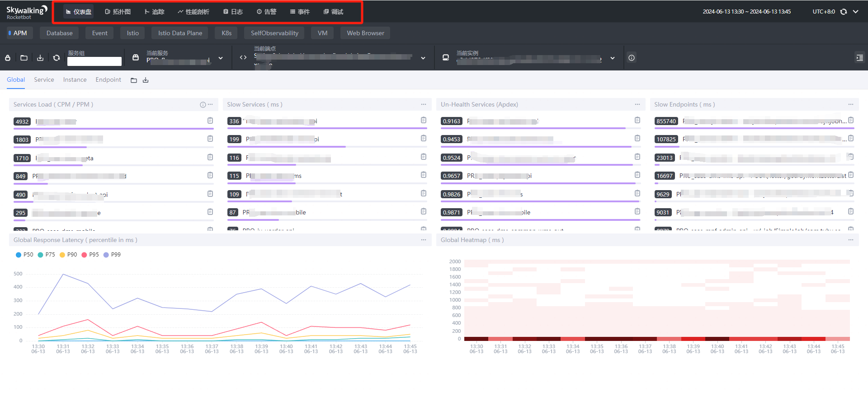
Task: Copy service name in 0.9163 Apdex row
Action: (x=637, y=120)
